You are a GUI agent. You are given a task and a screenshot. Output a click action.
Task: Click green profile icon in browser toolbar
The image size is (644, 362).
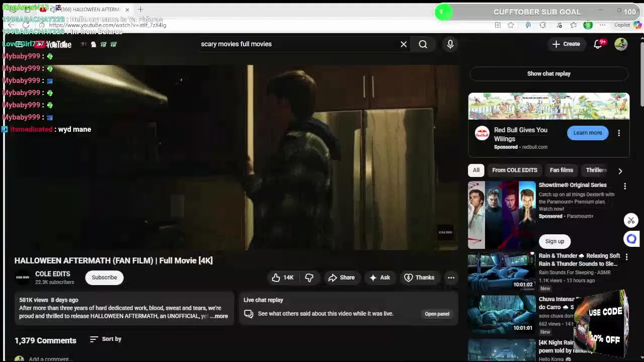pyautogui.click(x=588, y=25)
